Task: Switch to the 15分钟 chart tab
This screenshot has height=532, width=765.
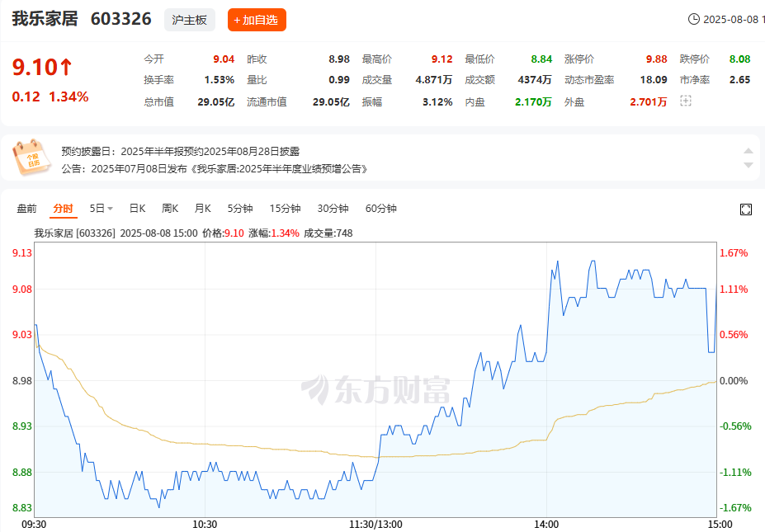Action: pos(285,209)
